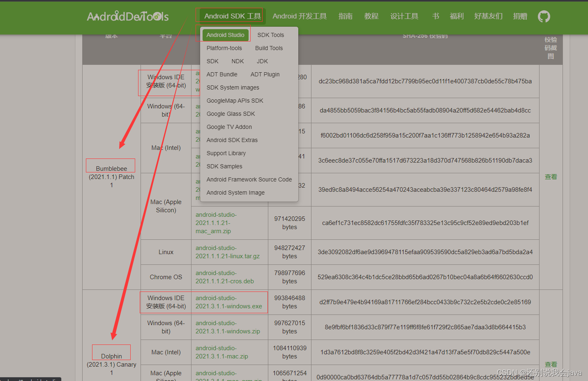Open Android SDK Extras entry
The height and width of the screenshot is (381, 588).
click(232, 140)
